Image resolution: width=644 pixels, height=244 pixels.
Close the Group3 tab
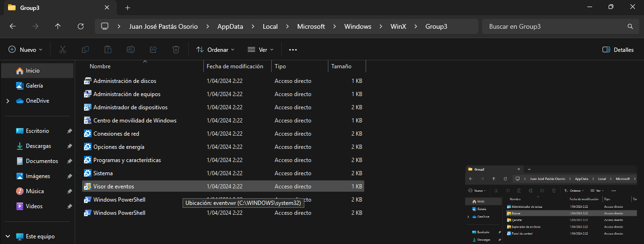[107, 8]
